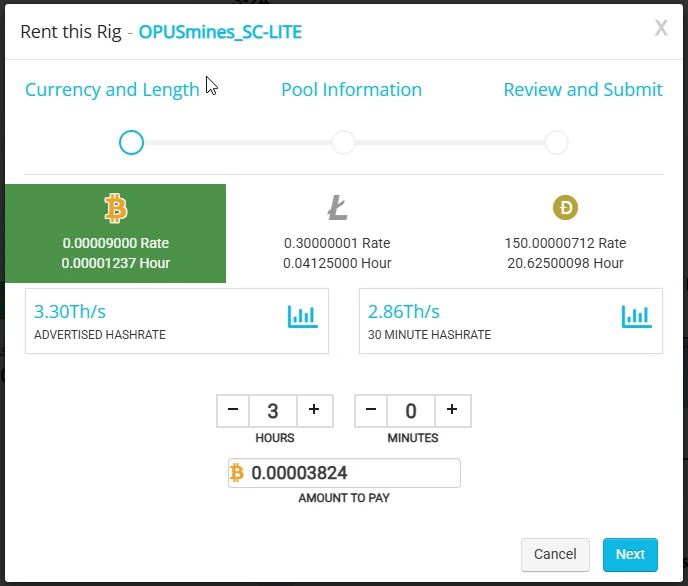The width and height of the screenshot is (688, 586).
Task: Click the MINUTES label
Action: coord(413,438)
